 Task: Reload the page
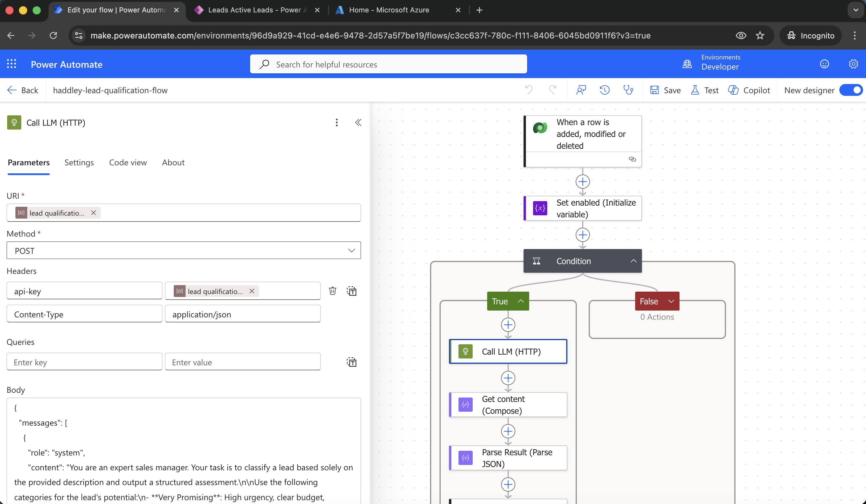coord(53,35)
